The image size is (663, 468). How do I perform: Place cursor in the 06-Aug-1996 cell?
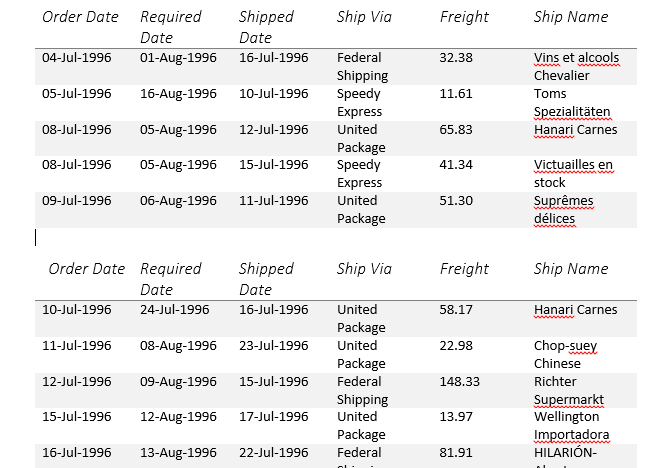click(178, 201)
